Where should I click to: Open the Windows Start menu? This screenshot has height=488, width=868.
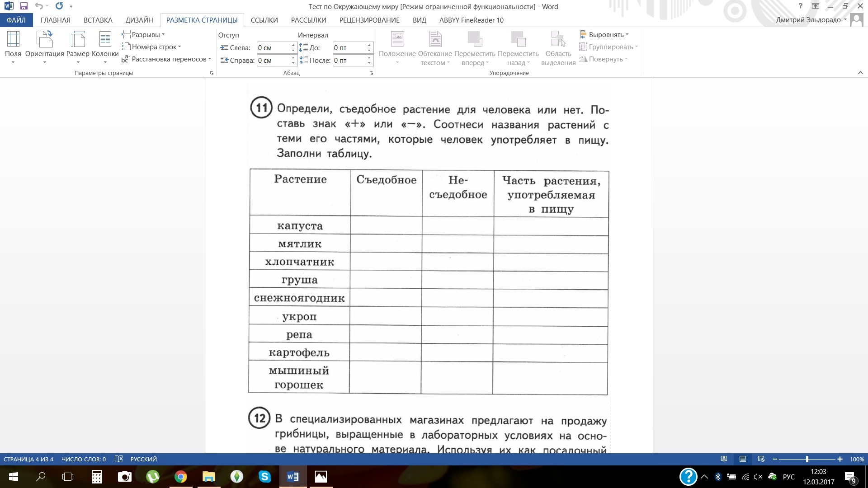tap(13, 477)
